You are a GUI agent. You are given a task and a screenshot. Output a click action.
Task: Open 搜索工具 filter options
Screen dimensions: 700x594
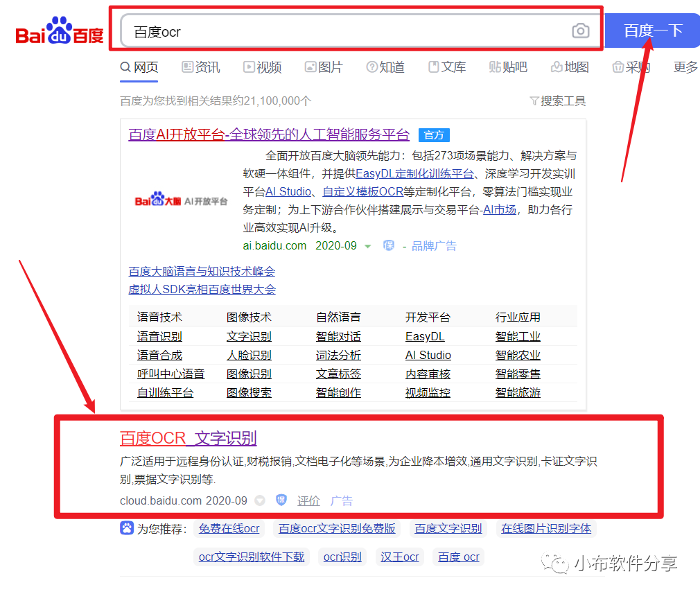(558, 101)
